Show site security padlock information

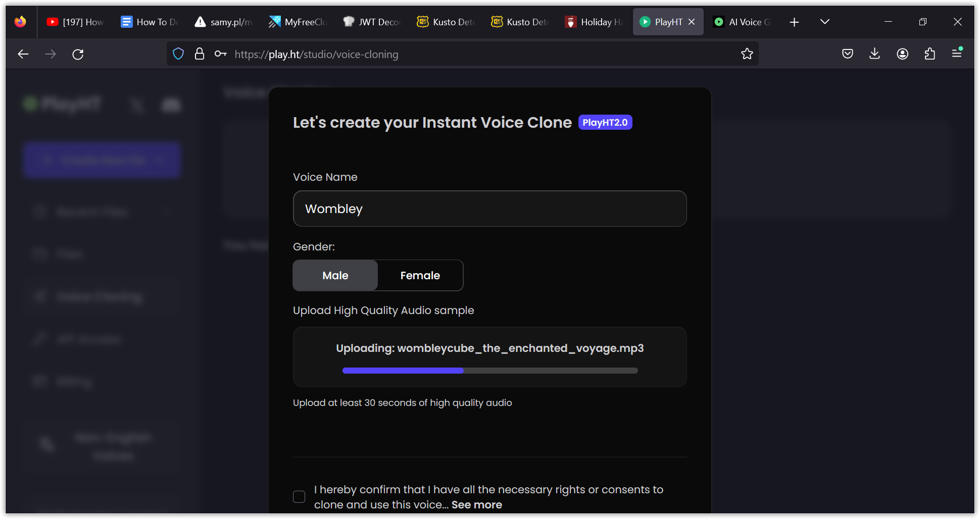point(200,54)
